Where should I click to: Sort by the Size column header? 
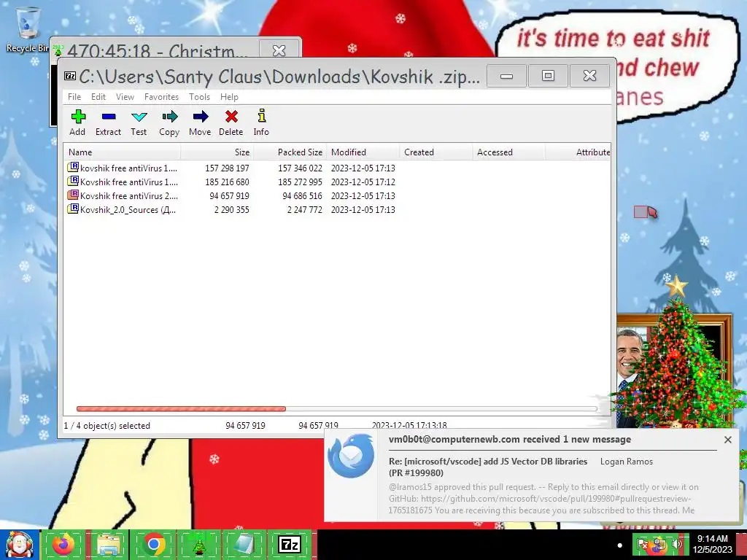[217, 152]
